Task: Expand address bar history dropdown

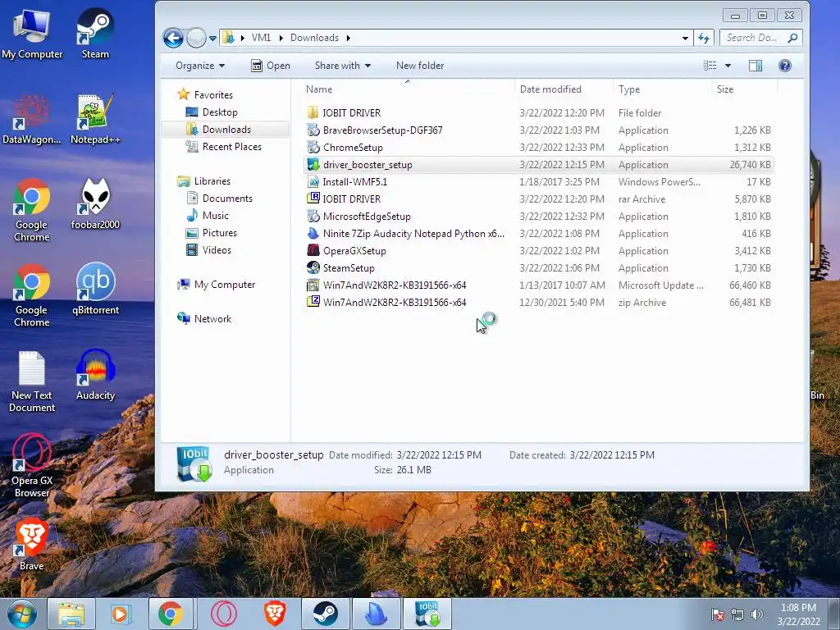Action: [685, 38]
